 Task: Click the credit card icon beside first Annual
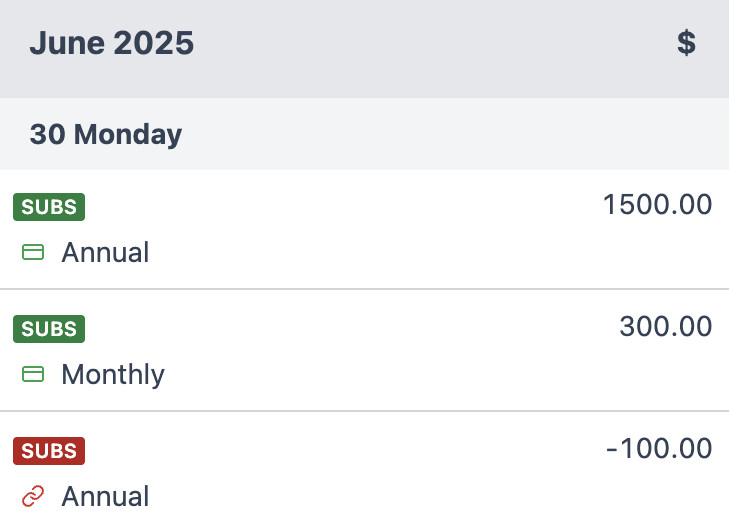point(33,253)
